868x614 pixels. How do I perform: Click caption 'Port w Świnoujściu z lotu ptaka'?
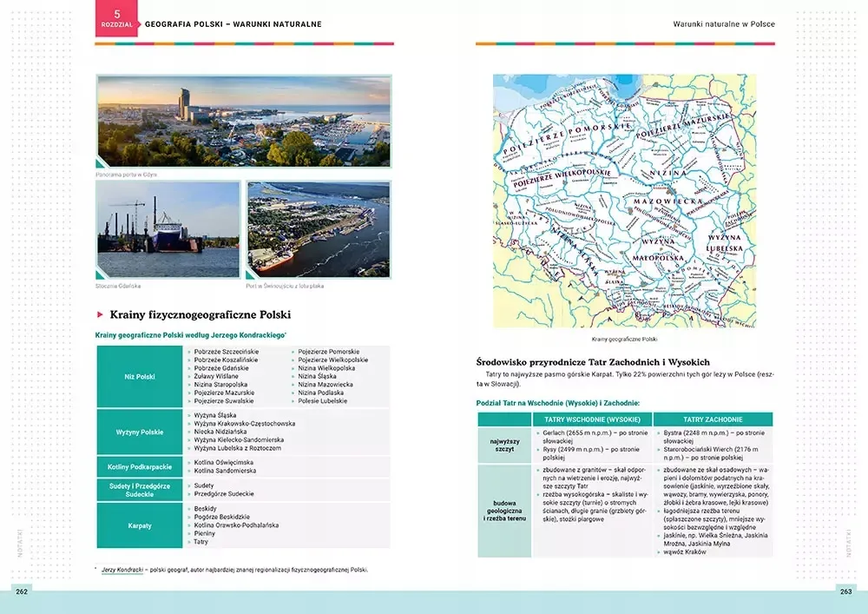coord(285,287)
